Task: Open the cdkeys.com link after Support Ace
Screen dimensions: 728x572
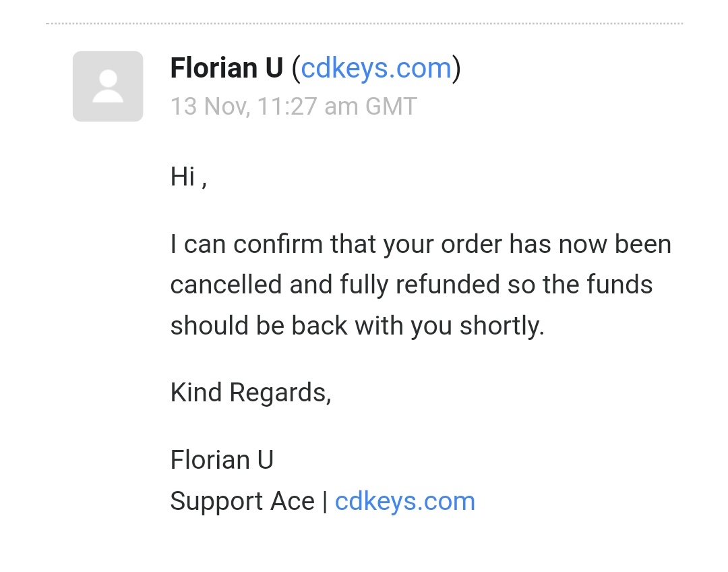Action: pos(405,501)
